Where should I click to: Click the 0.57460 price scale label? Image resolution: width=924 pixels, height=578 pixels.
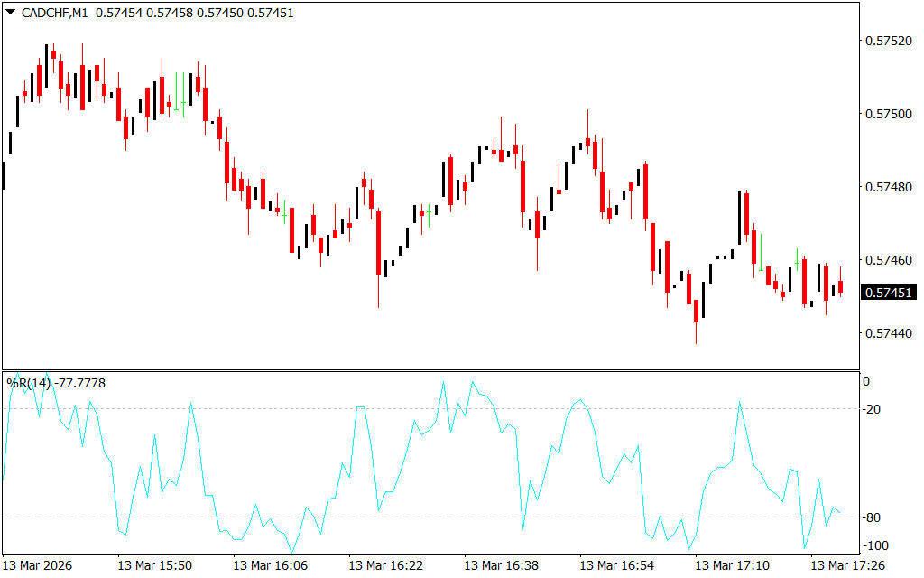click(890, 260)
